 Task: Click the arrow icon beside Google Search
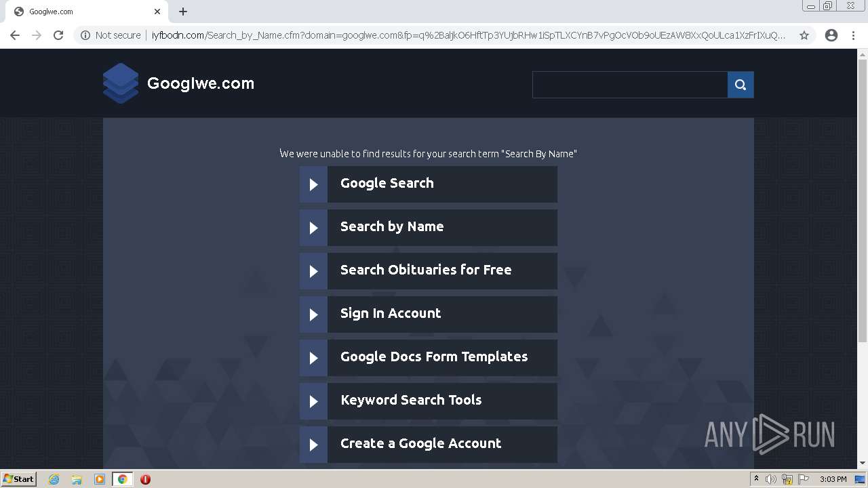pyautogui.click(x=313, y=184)
